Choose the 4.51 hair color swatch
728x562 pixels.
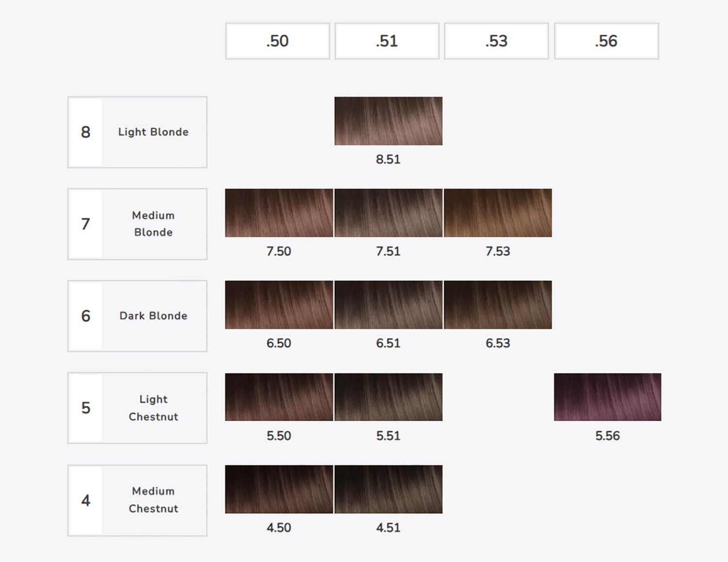(x=388, y=489)
